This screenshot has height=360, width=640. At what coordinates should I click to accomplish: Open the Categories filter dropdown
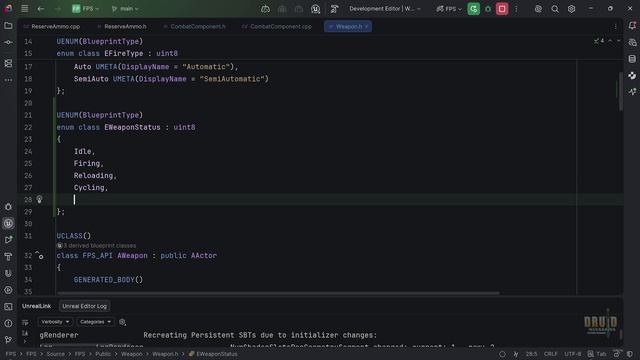[x=95, y=322]
